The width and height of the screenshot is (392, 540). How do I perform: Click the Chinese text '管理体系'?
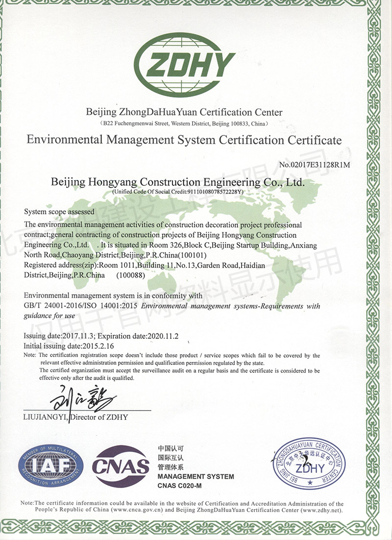171,467
